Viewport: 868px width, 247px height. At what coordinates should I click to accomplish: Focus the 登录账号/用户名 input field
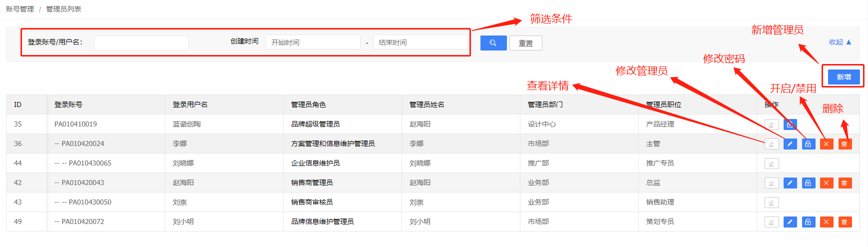pos(141,43)
